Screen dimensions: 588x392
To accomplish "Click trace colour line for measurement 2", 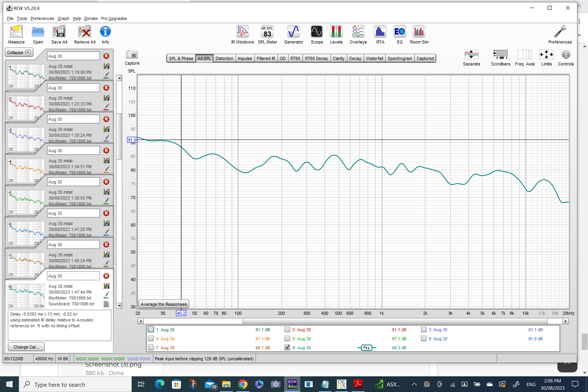I will (106, 107).
